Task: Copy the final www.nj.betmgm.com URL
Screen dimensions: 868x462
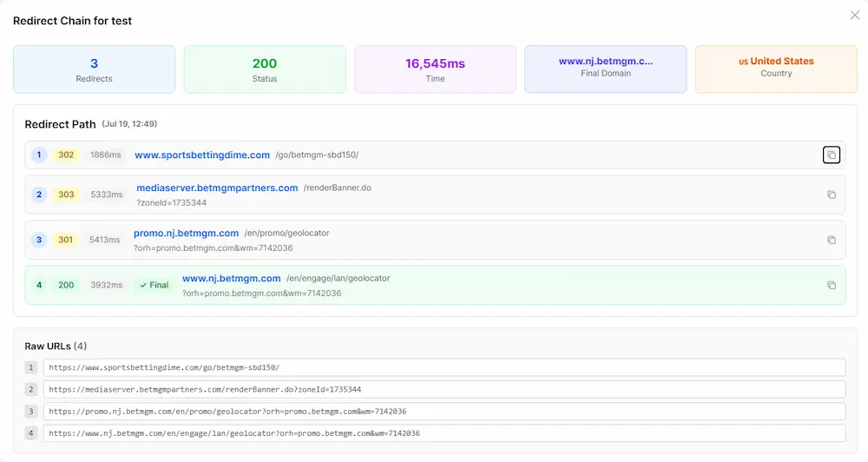Action: (x=831, y=286)
